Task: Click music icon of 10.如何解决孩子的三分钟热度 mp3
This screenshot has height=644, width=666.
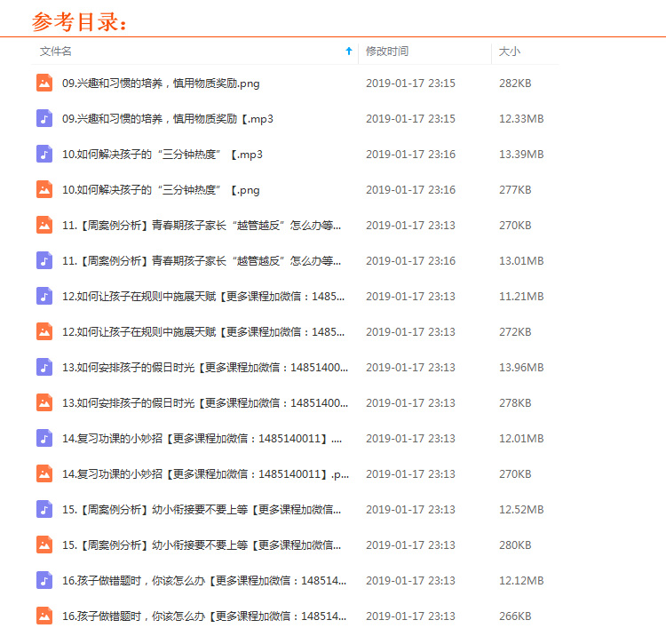Action: (44, 154)
